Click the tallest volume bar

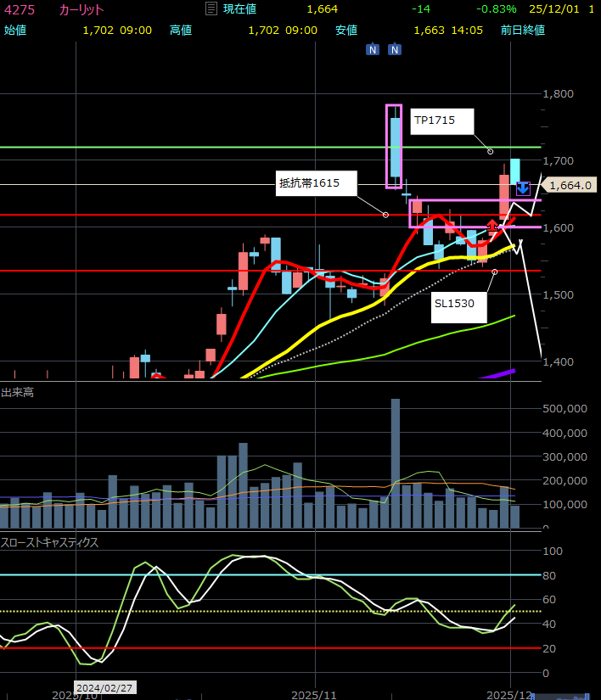tap(395, 462)
